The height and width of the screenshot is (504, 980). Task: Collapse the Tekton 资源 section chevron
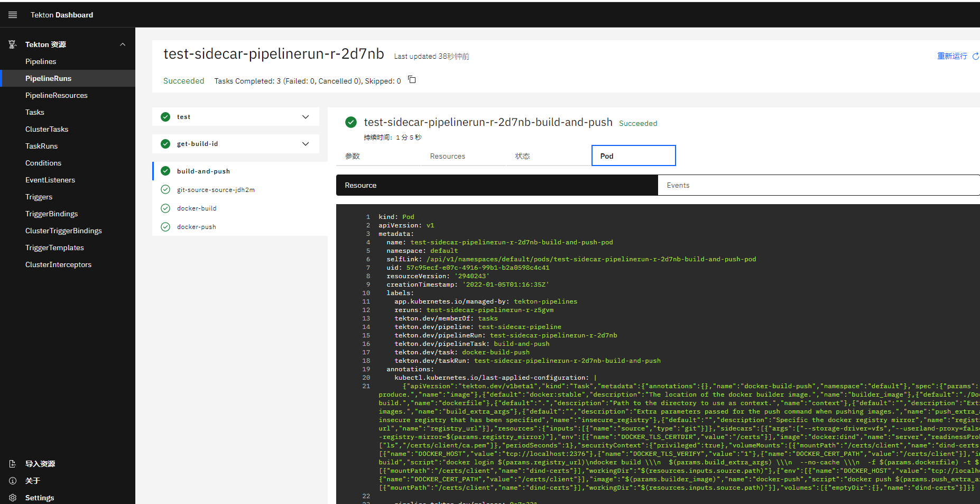[x=123, y=44]
